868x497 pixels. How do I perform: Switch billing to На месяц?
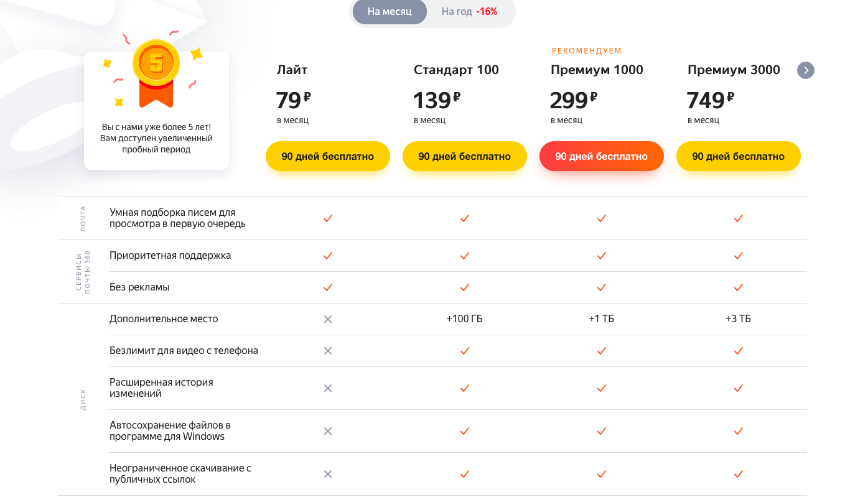click(390, 12)
